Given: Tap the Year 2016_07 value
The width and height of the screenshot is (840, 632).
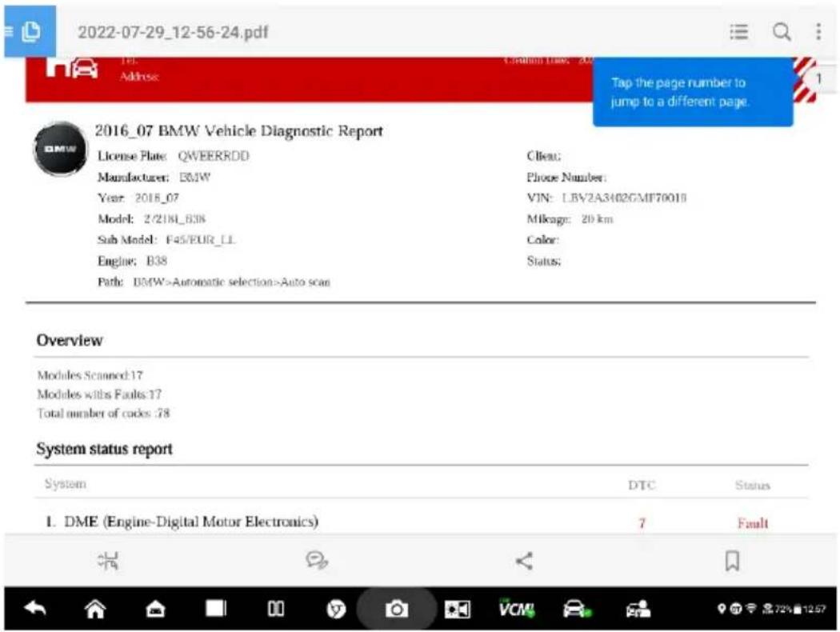Looking at the screenshot, I should [157, 198].
